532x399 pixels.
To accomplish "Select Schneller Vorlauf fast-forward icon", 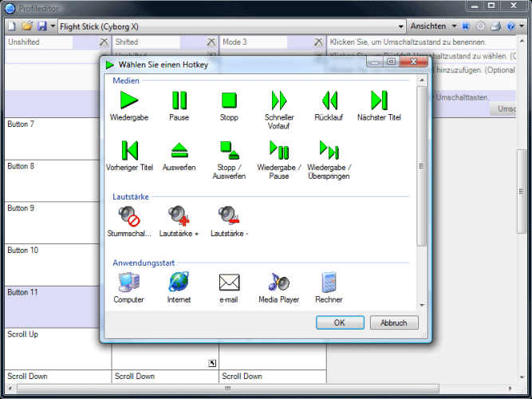I will point(279,101).
